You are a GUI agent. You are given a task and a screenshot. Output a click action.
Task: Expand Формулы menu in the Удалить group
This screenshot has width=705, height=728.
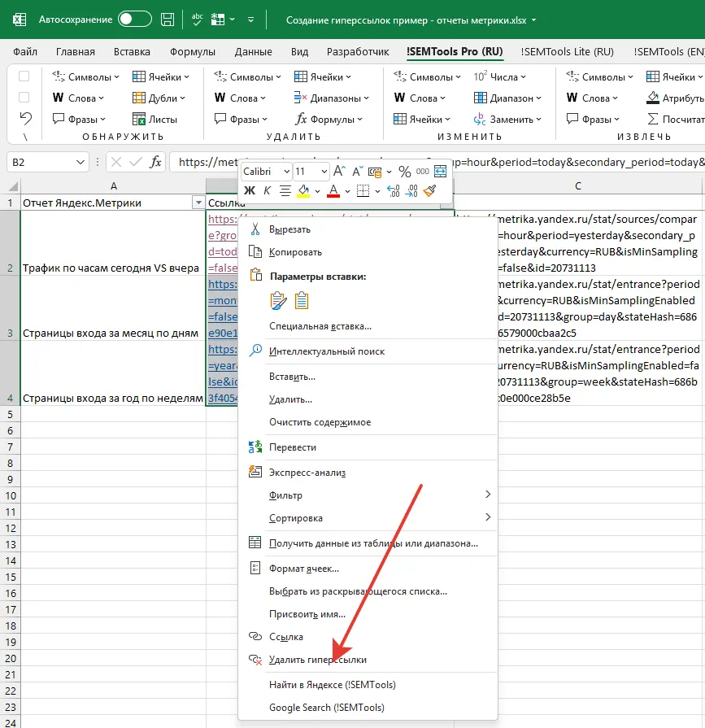point(329,120)
